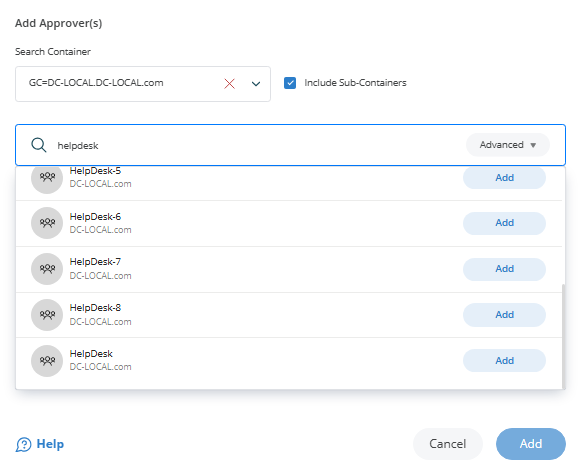Add the HelpDesk-8 group
This screenshot has width=582, height=472.
pyautogui.click(x=504, y=315)
